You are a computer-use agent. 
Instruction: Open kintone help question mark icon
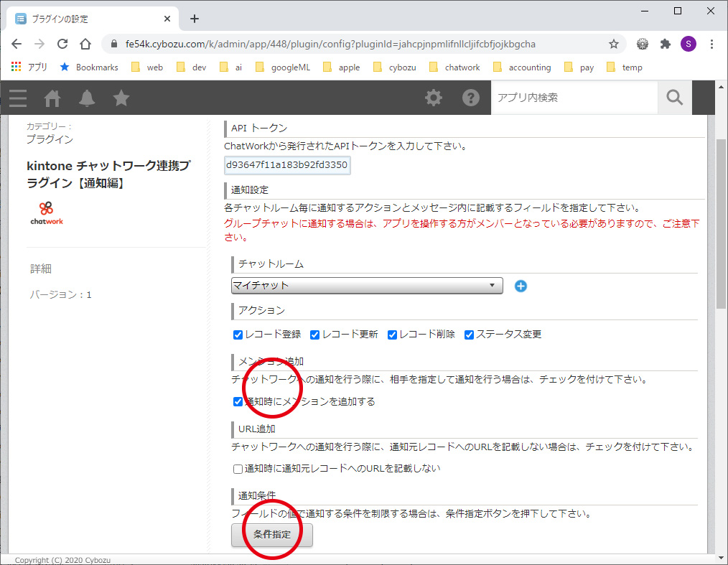[470, 98]
